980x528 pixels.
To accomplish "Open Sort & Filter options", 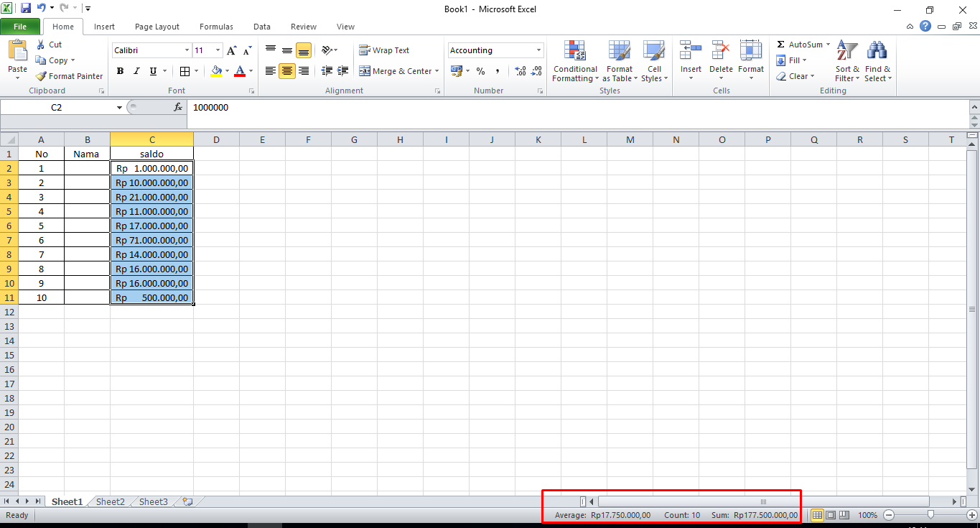I will [846, 62].
